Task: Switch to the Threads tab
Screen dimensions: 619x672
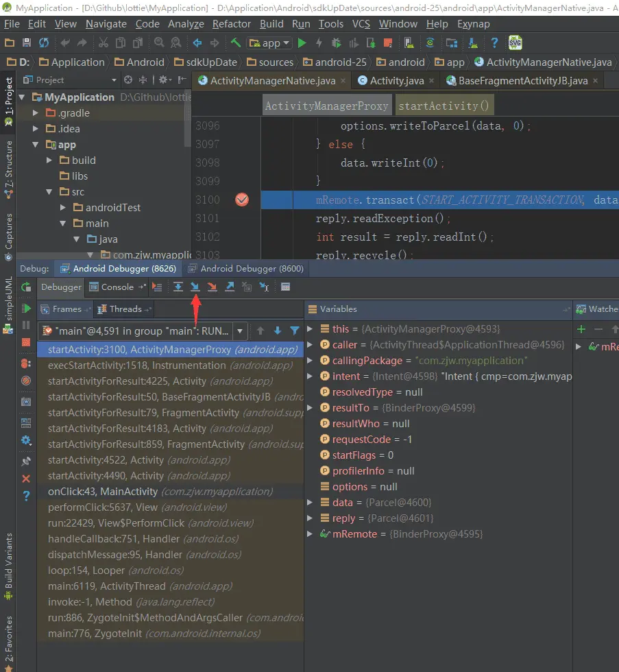Action: coord(125,309)
